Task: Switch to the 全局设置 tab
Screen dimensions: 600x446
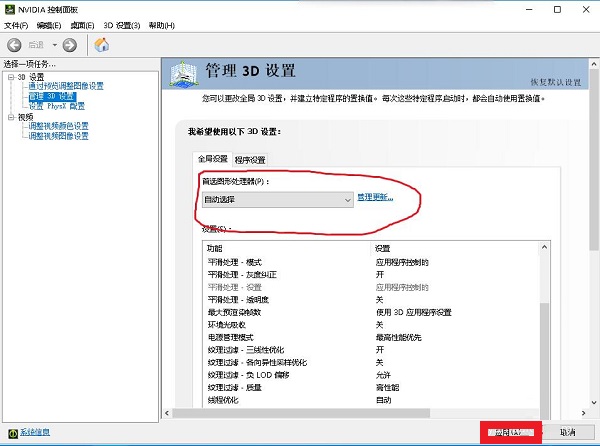Action: tap(212, 159)
